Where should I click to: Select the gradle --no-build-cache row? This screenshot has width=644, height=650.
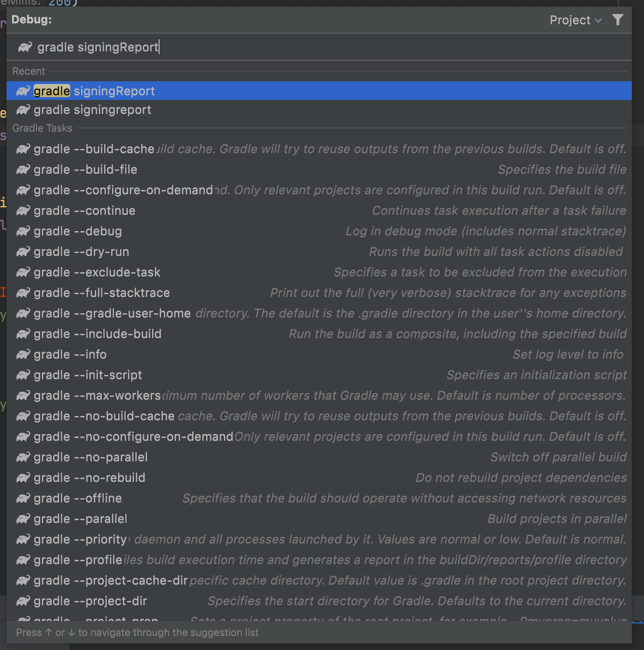tap(319, 416)
